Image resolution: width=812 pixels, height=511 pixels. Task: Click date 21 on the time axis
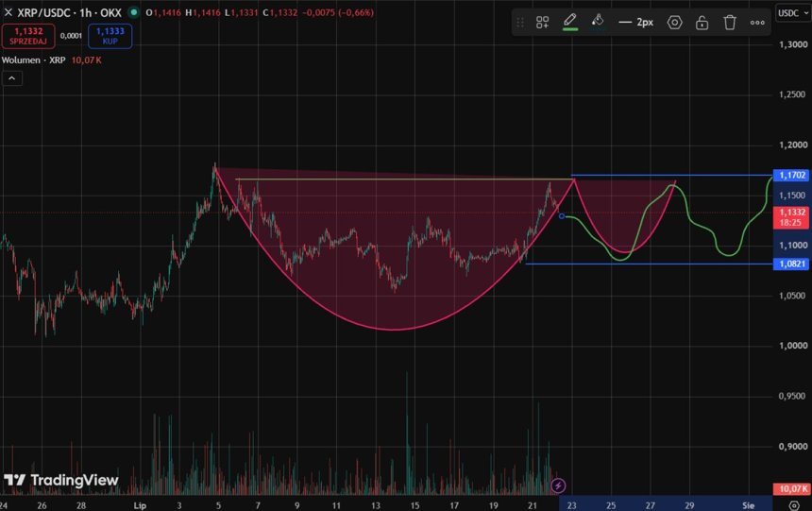pos(533,505)
